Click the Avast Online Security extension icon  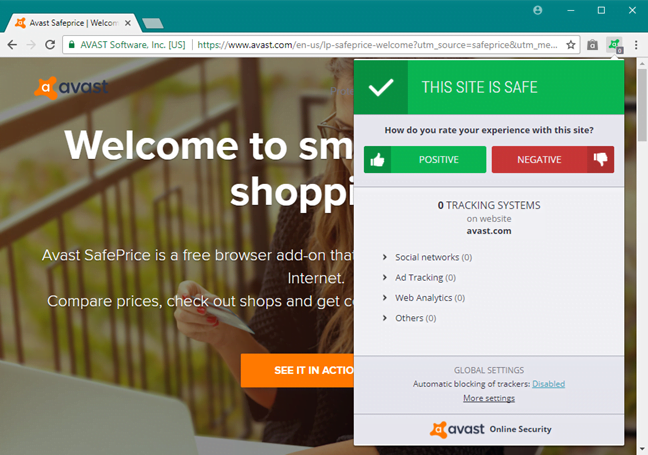[615, 45]
